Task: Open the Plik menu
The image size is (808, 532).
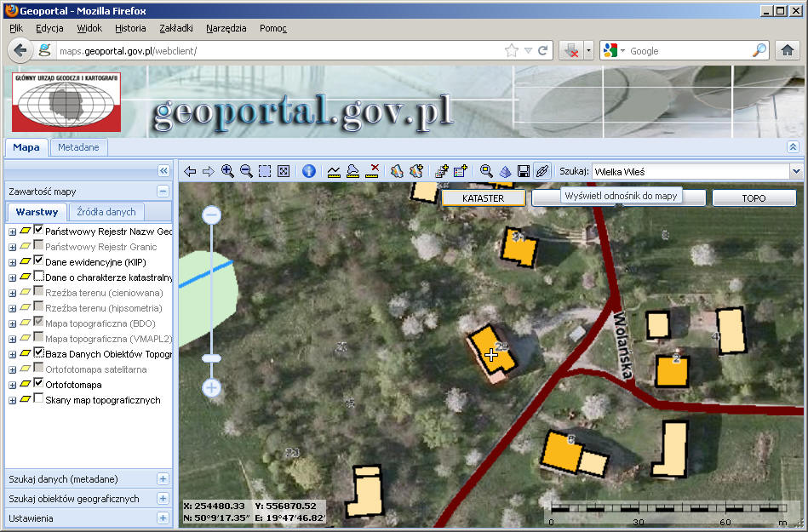Action: coord(16,28)
